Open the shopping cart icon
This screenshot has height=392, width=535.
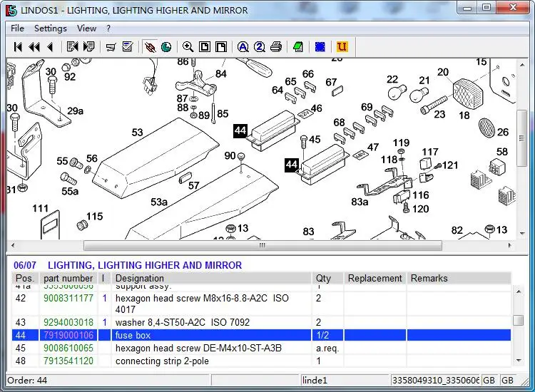point(111,47)
